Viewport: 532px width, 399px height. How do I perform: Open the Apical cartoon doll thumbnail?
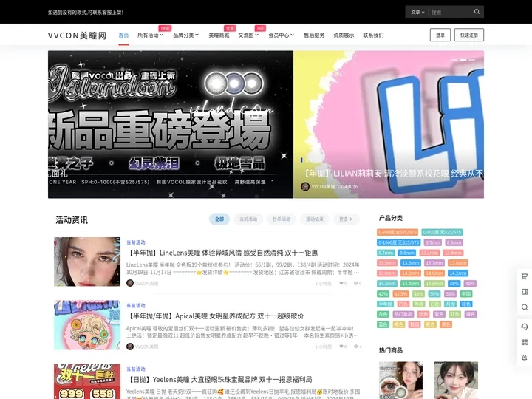point(87,325)
